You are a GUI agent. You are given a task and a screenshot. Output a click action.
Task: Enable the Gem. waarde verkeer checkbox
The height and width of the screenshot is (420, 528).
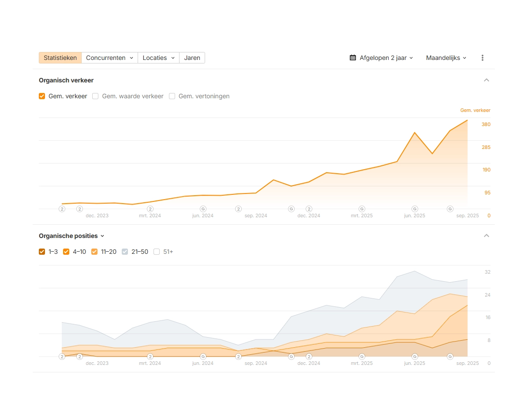[95, 96]
